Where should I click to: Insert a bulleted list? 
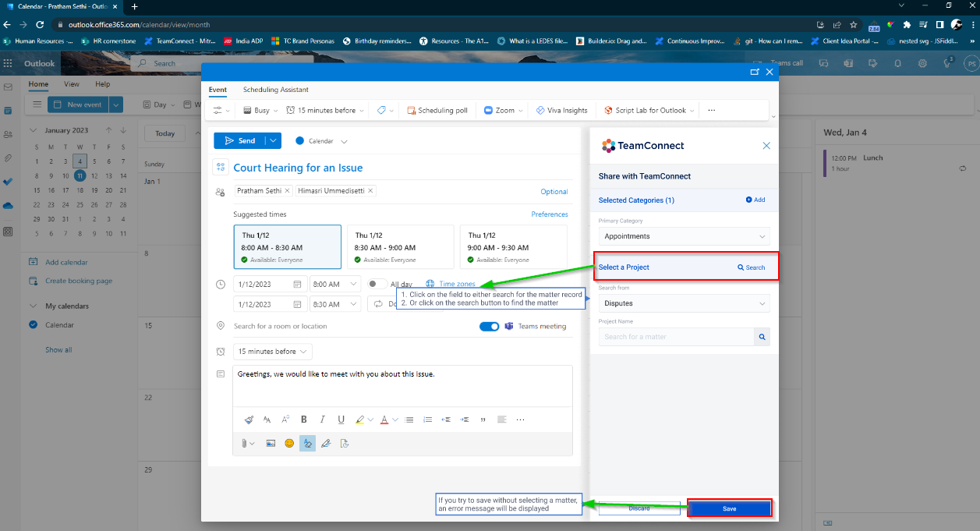(x=409, y=419)
